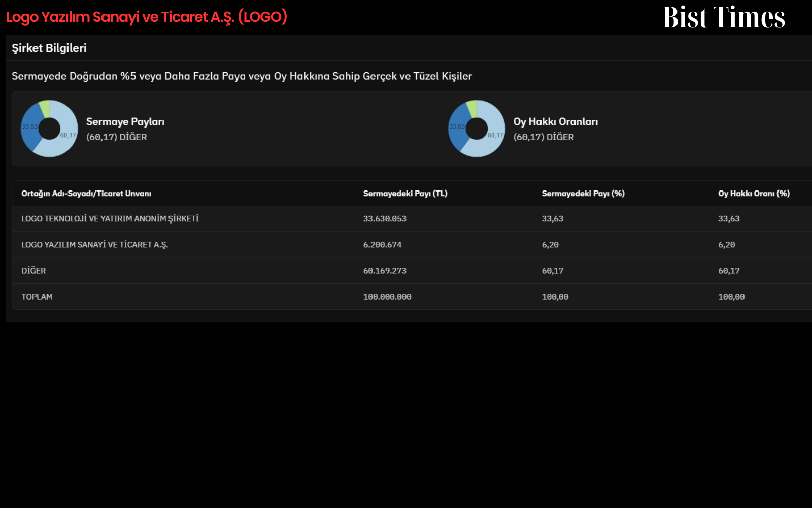Click the Sermayedeki Payı (%) column header
This screenshot has height=508, width=812.
[x=583, y=194]
